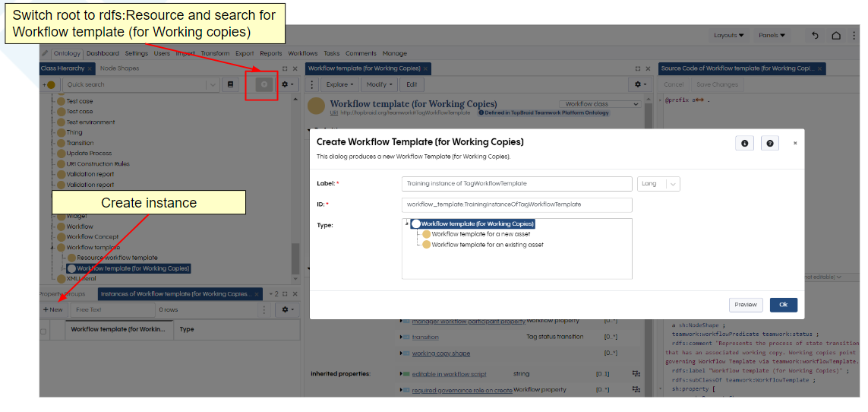Select the Class Hierarchy tab

62,68
